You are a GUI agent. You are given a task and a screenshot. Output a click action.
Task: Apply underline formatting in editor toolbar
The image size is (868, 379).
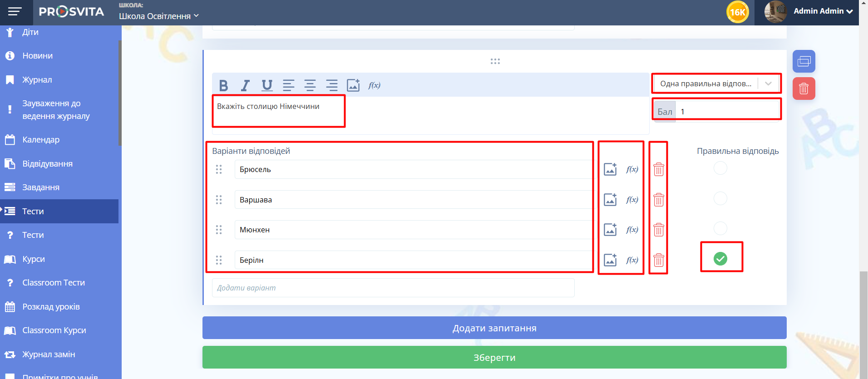click(x=267, y=85)
